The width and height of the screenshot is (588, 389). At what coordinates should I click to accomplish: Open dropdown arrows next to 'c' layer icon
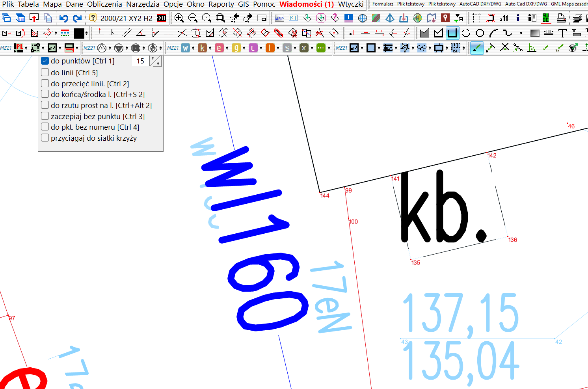pyautogui.click(x=261, y=48)
